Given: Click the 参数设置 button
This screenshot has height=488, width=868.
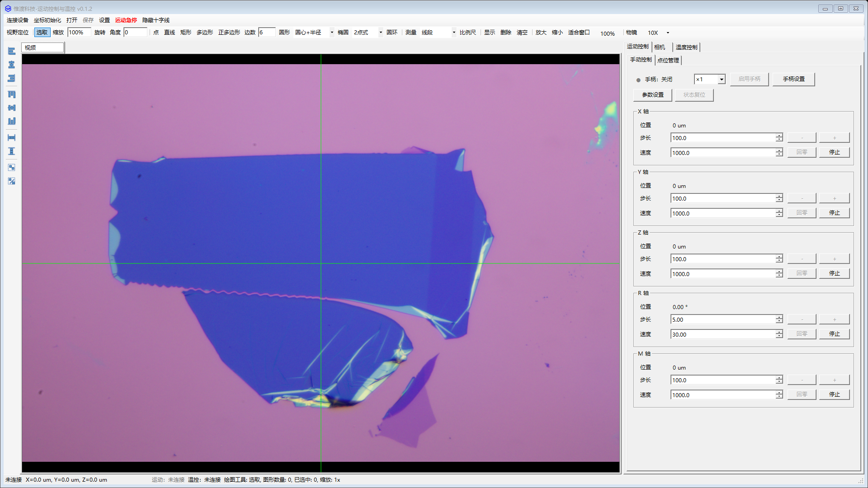Looking at the screenshot, I should point(652,95).
